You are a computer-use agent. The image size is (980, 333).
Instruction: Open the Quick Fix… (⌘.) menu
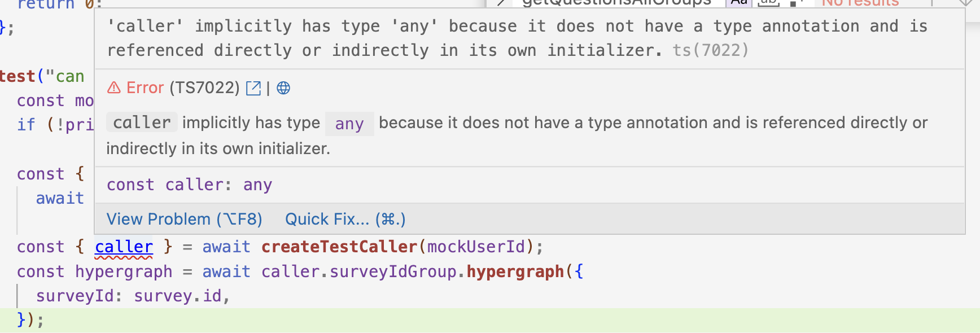point(345,219)
